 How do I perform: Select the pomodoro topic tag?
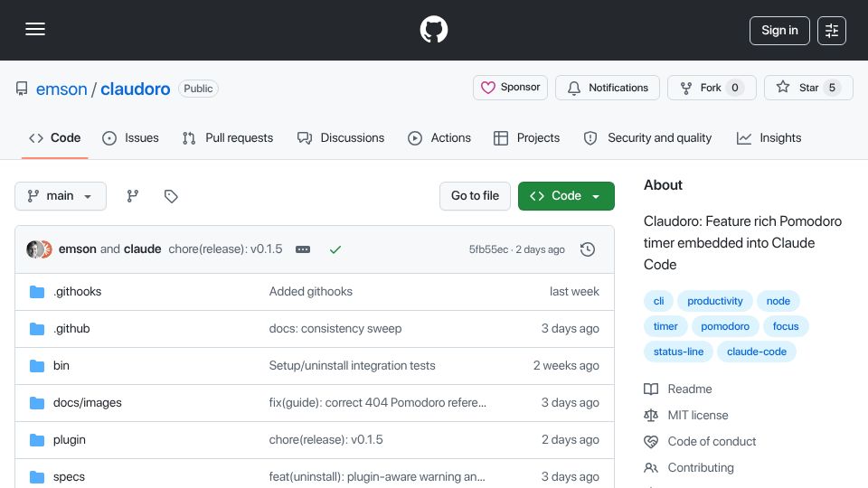[x=725, y=326]
